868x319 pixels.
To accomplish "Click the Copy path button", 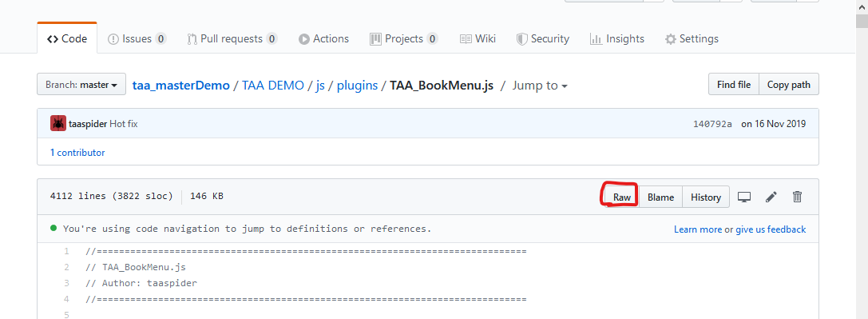I will [789, 85].
